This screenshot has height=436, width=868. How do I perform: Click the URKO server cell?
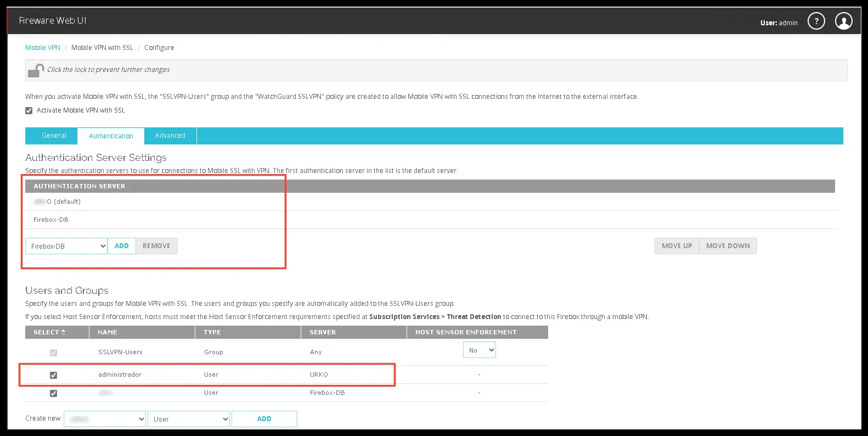point(319,374)
